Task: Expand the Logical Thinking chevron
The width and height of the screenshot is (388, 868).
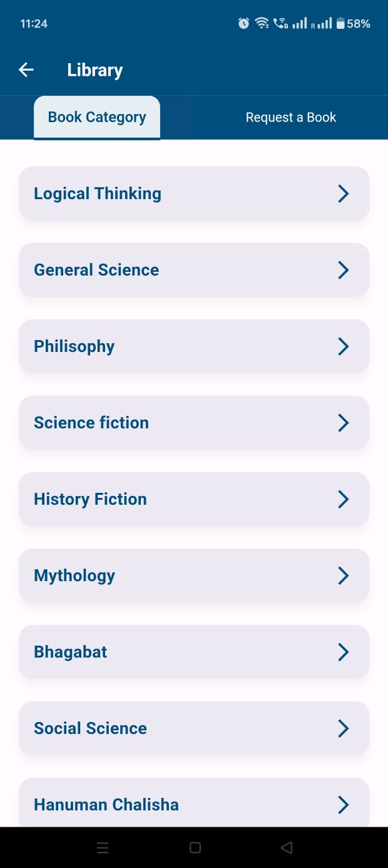Action: 343,194
